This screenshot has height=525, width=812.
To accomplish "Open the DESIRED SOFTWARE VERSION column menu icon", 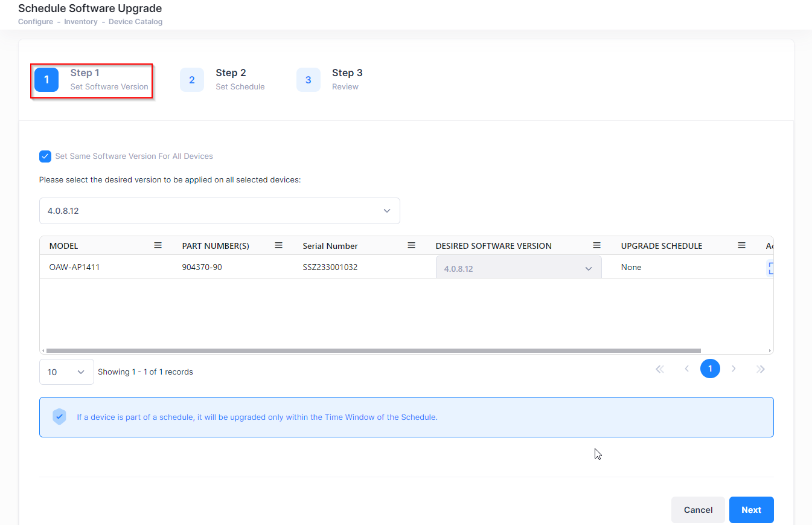I will (596, 245).
